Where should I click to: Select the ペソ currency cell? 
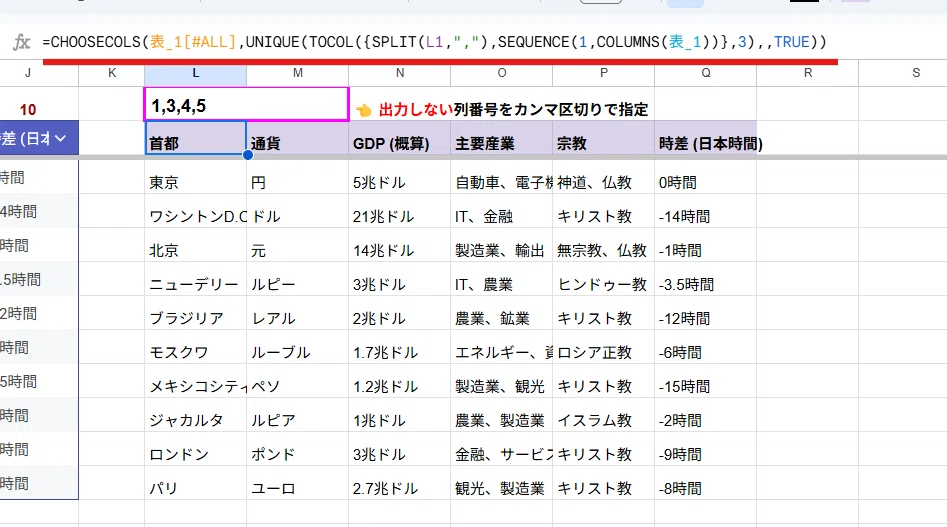pyautogui.click(x=298, y=380)
